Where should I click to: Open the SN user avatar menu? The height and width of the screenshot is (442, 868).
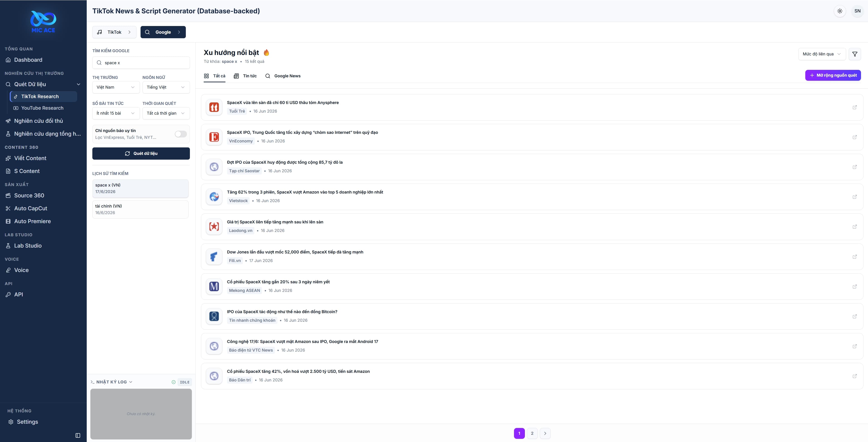click(857, 11)
